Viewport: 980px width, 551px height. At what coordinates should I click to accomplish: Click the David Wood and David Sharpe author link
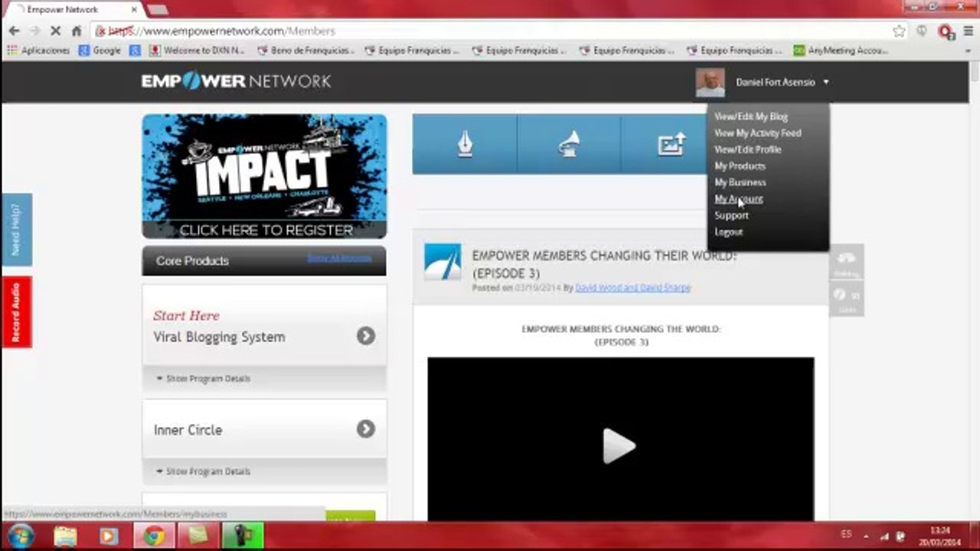pyautogui.click(x=632, y=288)
